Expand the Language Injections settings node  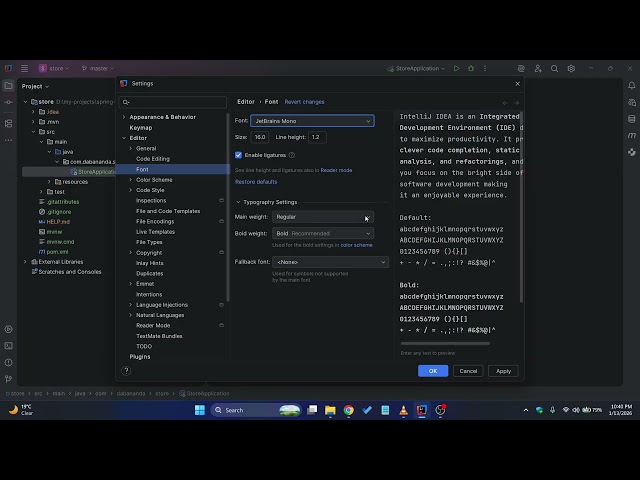click(x=131, y=305)
